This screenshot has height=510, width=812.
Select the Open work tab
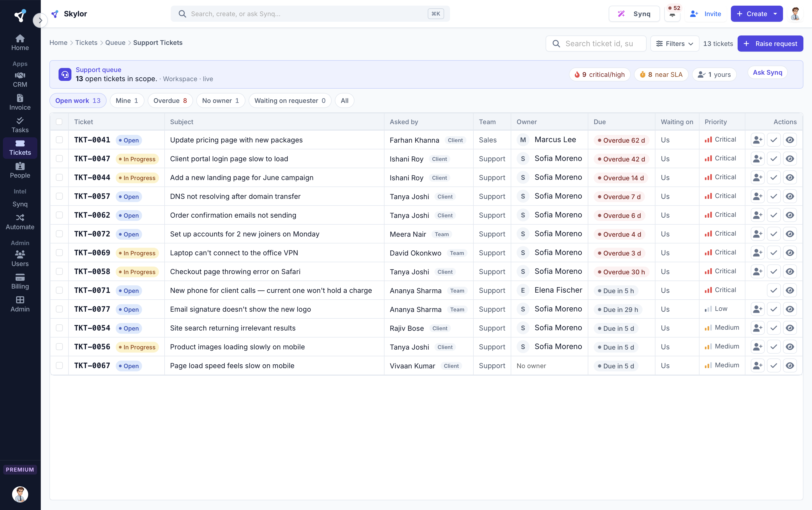pyautogui.click(x=78, y=100)
